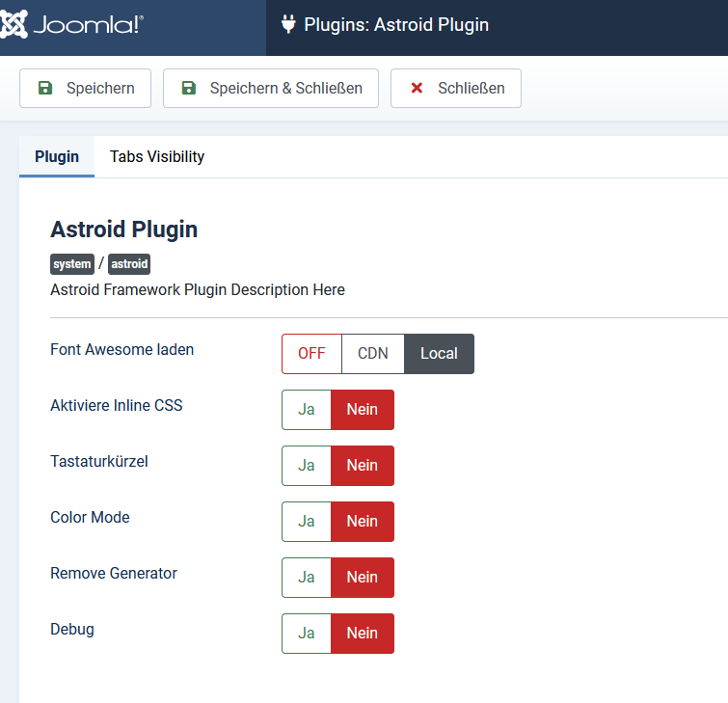Choose Local for Font Awesome laden

(x=440, y=353)
